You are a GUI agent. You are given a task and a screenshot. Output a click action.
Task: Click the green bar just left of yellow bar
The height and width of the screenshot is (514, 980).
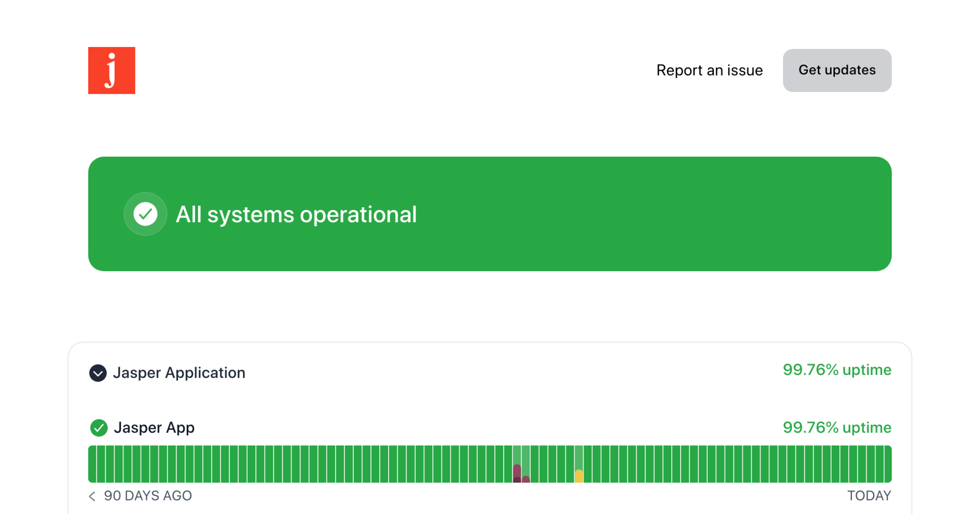click(x=570, y=464)
